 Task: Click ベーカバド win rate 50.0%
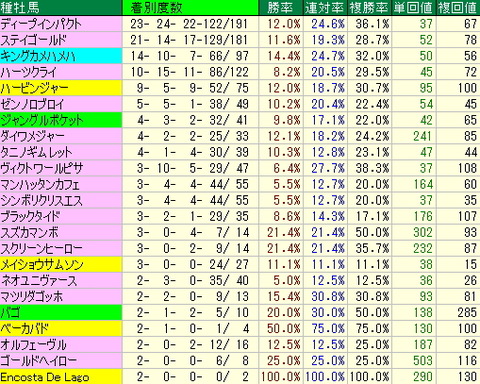tap(284, 328)
